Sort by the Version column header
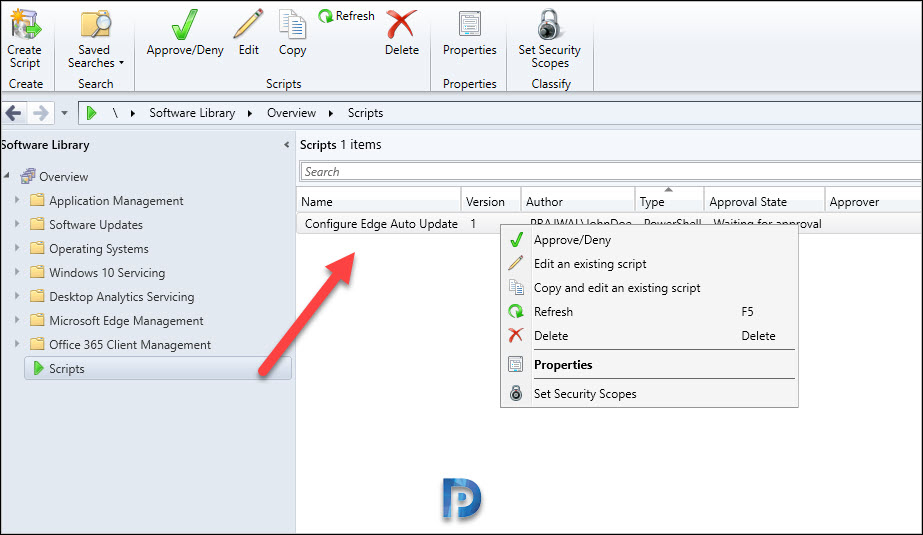 (491, 201)
